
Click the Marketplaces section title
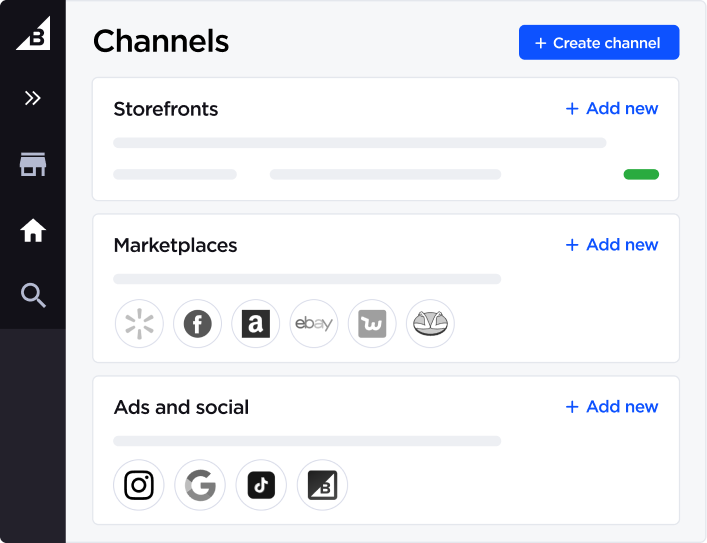175,245
